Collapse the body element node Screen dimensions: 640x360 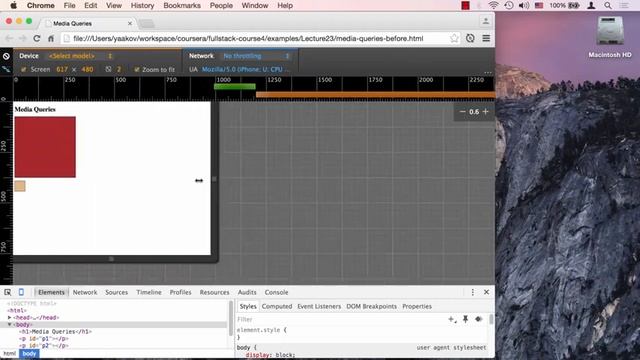tap(9, 324)
